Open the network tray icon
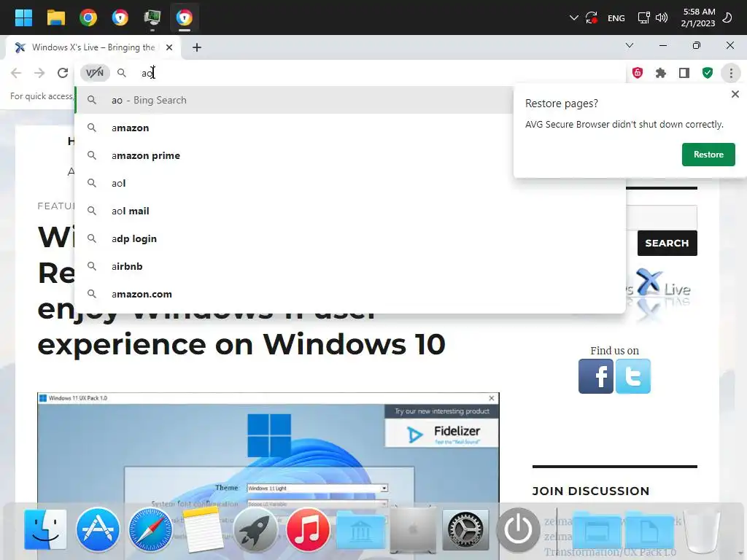 tap(643, 18)
